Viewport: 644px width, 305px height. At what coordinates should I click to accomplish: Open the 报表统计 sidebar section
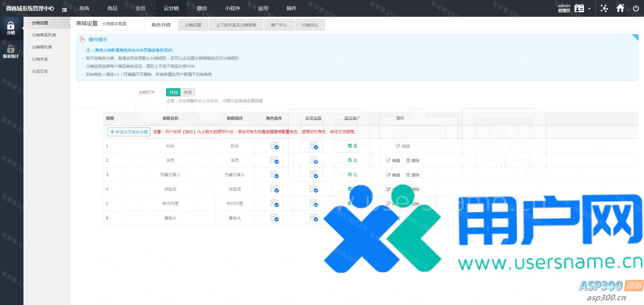[11, 52]
